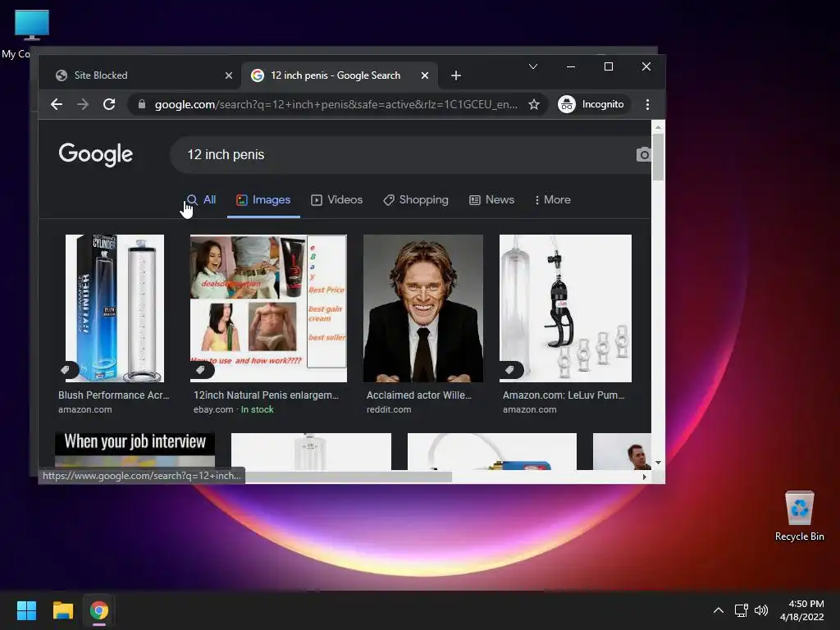Viewport: 840px width, 630px height.
Task: Click the scrollbar down arrow
Action: [658, 463]
